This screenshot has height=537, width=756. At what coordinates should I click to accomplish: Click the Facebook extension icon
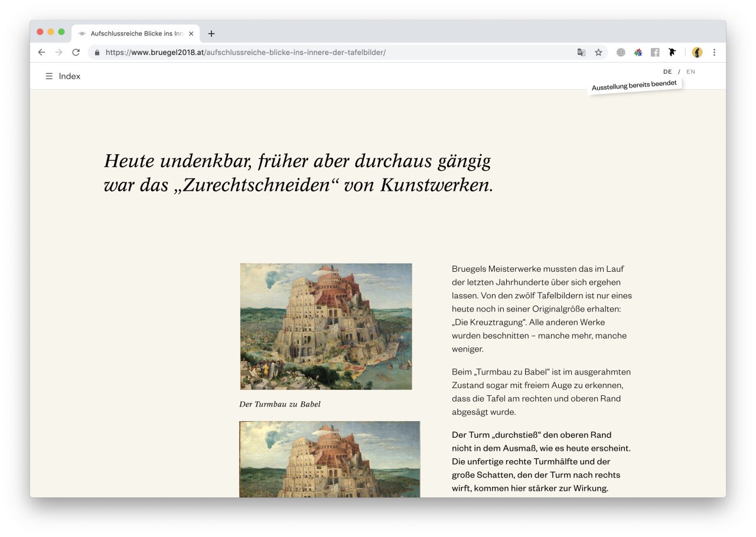(655, 52)
